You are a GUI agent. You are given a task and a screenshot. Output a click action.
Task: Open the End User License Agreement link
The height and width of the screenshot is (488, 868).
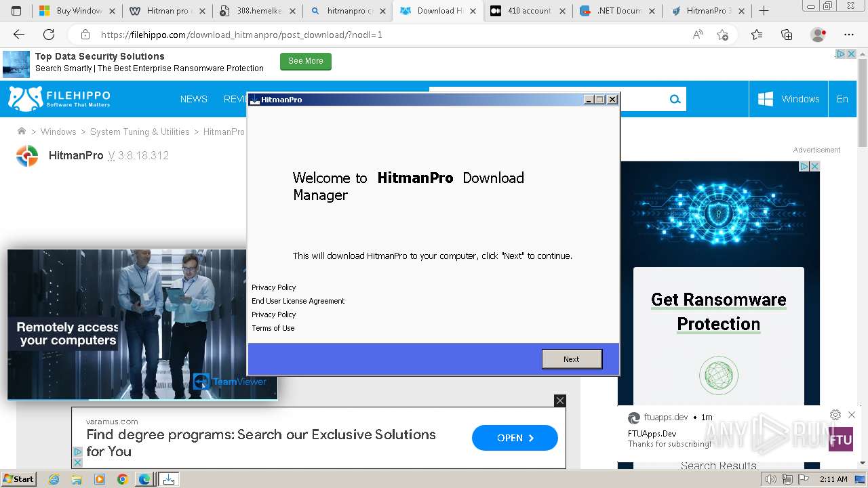click(x=298, y=301)
